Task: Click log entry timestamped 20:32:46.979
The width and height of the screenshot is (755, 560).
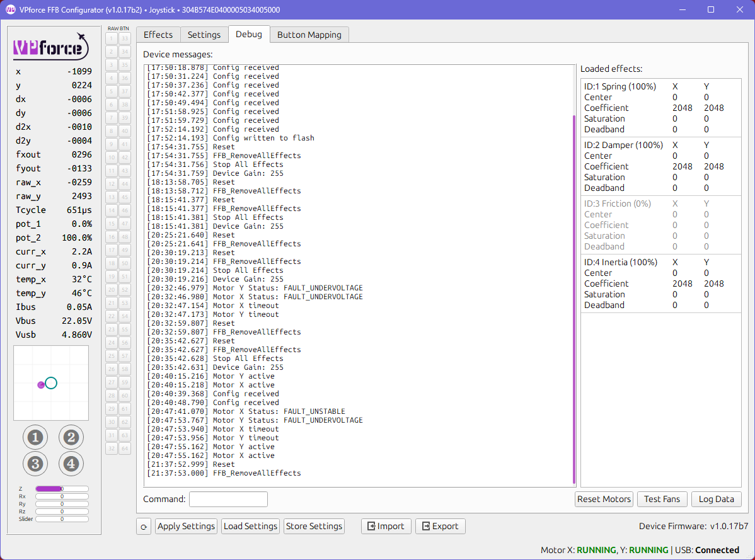Action: pos(255,288)
